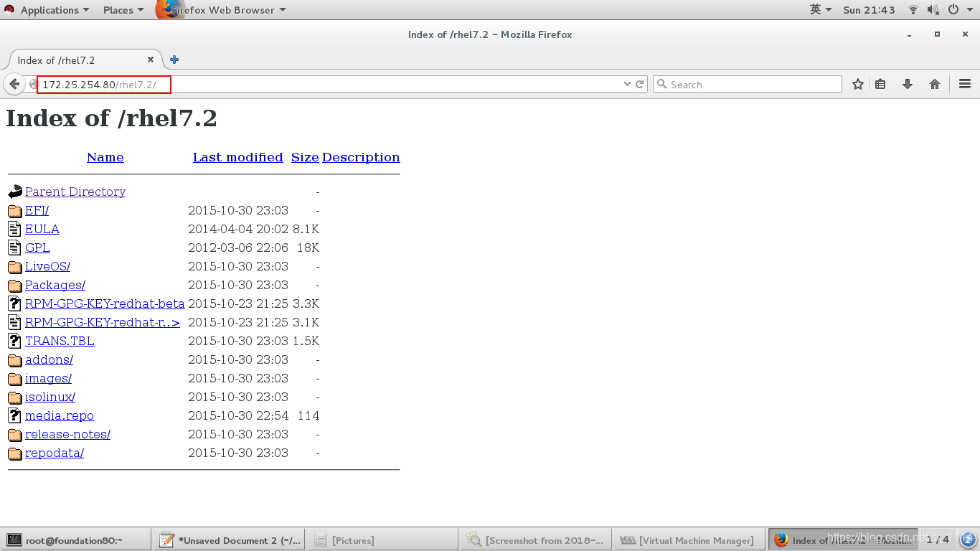
Task: Browse the release-notes/ directory link
Action: coord(67,434)
